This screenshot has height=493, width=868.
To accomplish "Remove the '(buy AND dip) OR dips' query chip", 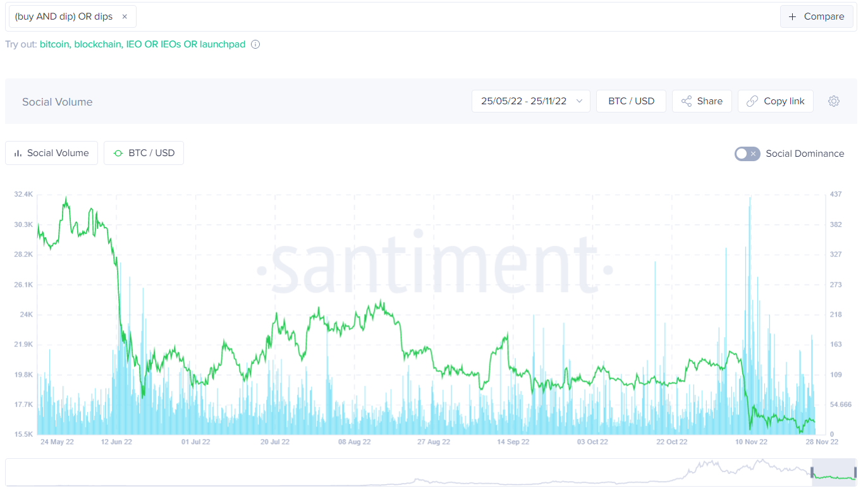I will click(x=125, y=16).
